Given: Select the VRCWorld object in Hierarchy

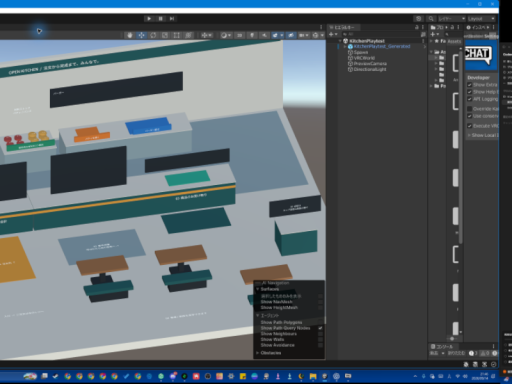Looking at the screenshot, I should 364,58.
